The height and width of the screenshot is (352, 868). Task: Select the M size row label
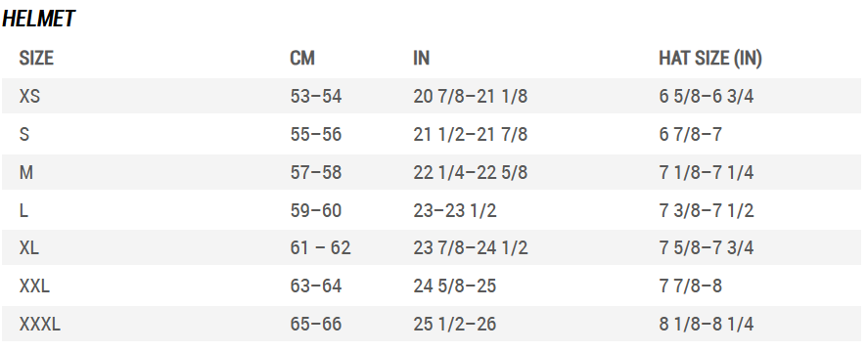coord(26,173)
